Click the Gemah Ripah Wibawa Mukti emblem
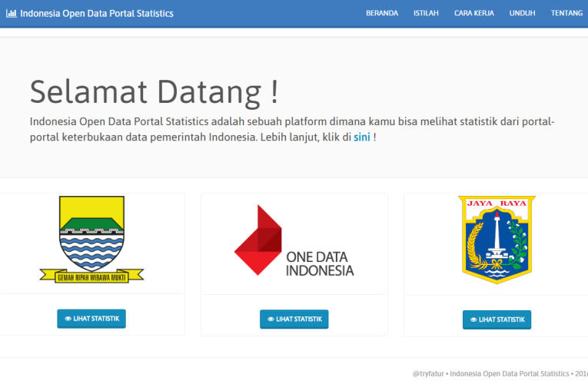 pos(92,240)
